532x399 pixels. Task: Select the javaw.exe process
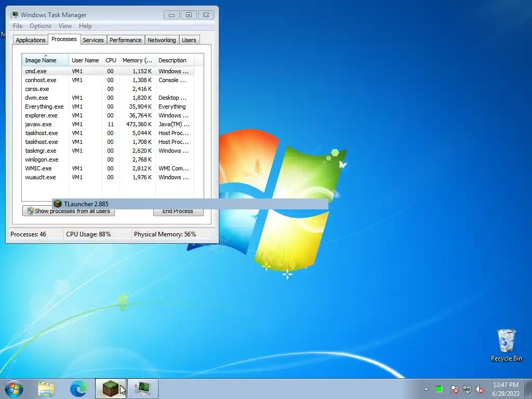click(x=108, y=124)
